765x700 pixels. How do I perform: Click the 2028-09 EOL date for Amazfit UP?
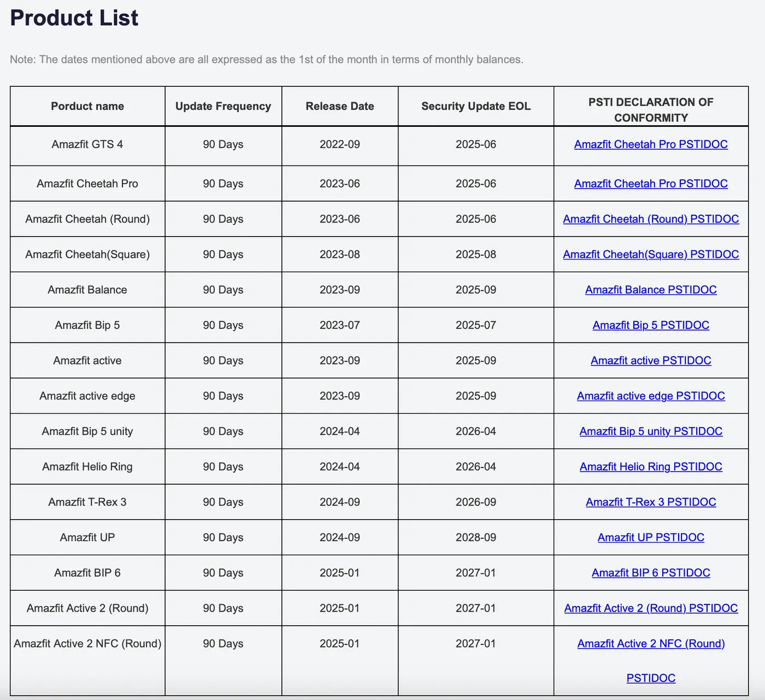click(475, 538)
